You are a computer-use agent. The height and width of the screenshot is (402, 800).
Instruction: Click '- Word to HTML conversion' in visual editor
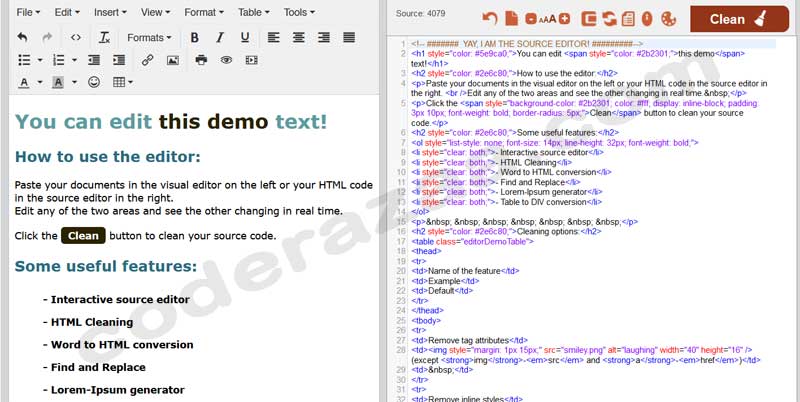pos(118,344)
